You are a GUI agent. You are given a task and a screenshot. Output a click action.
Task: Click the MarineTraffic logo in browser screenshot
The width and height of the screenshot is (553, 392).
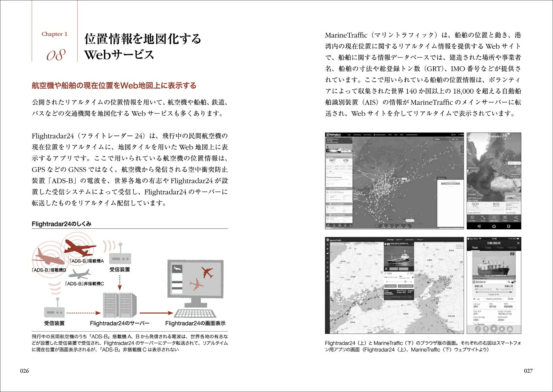(334, 240)
